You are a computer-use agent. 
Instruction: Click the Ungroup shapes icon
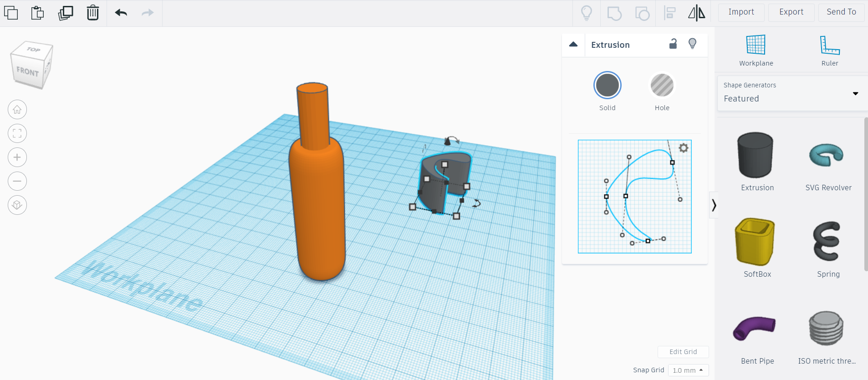(642, 13)
